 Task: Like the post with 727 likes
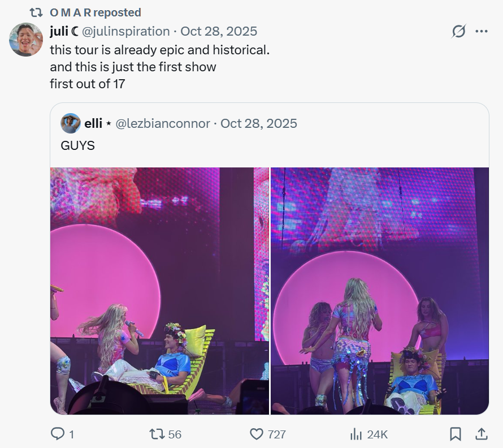(257, 434)
